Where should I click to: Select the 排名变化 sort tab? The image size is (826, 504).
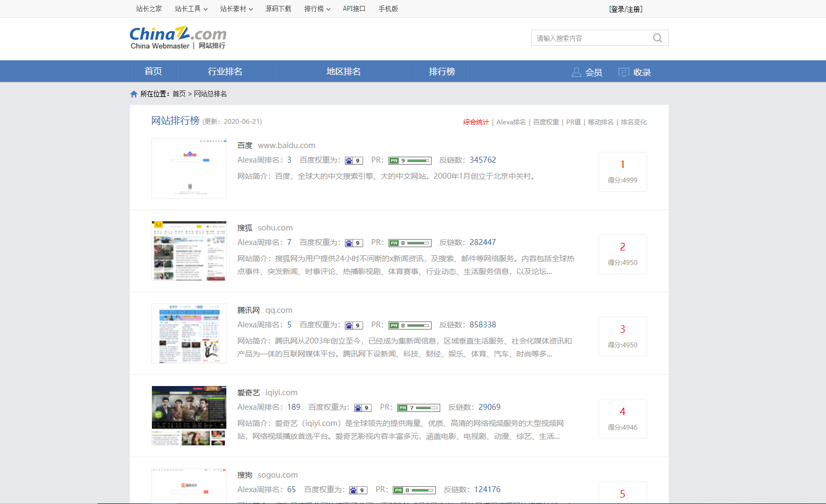(634, 122)
